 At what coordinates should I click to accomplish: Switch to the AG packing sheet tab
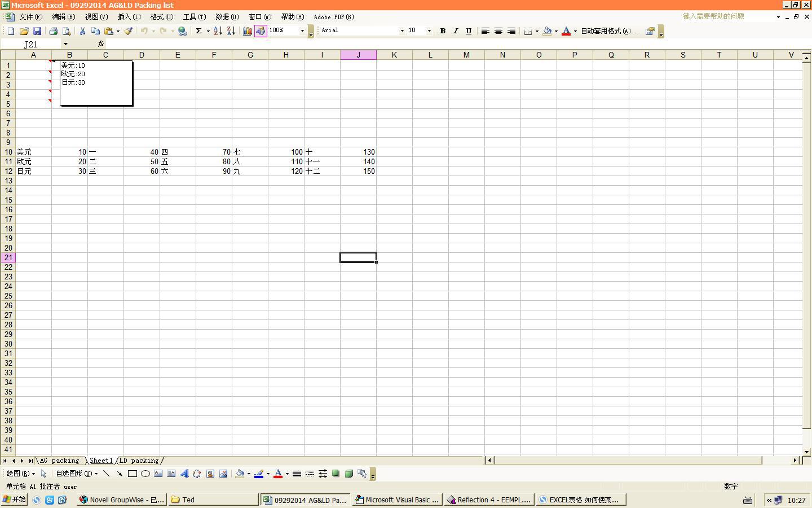(60, 461)
